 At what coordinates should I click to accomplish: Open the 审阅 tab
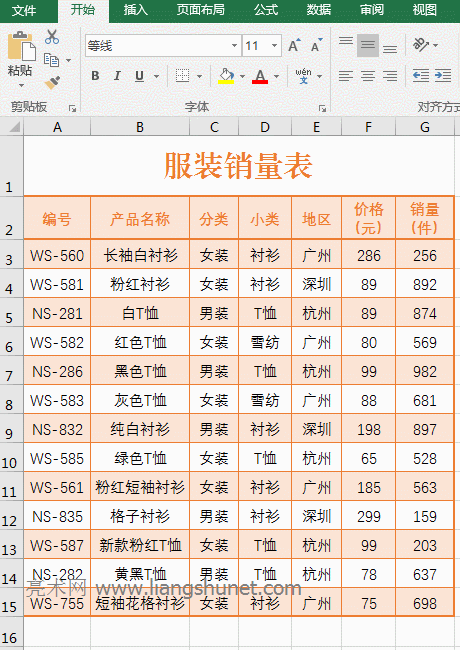click(372, 10)
